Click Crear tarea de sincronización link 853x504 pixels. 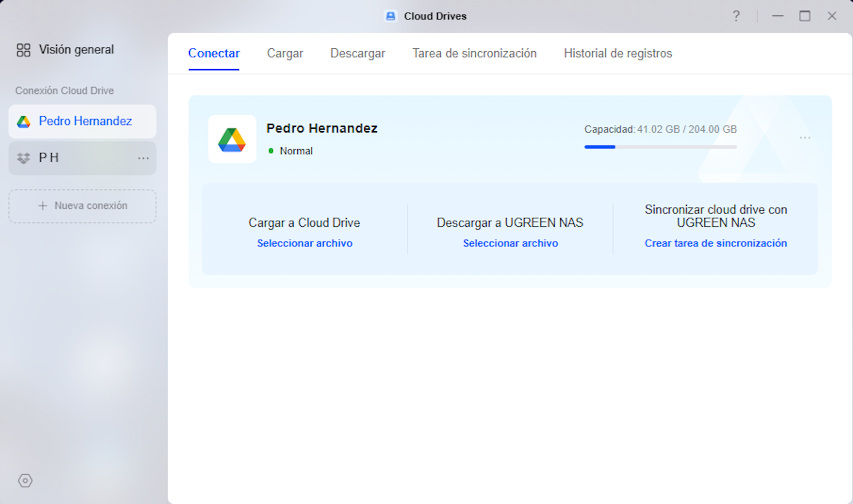coord(716,243)
